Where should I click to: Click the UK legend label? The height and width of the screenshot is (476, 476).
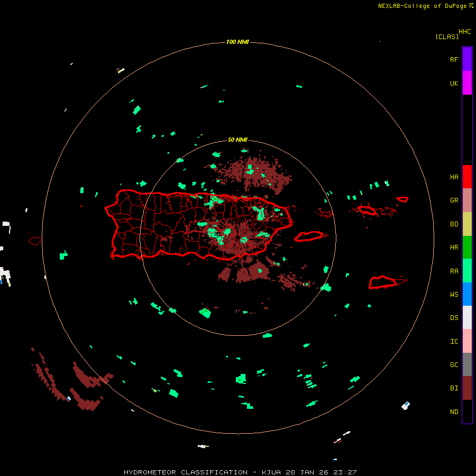point(454,83)
